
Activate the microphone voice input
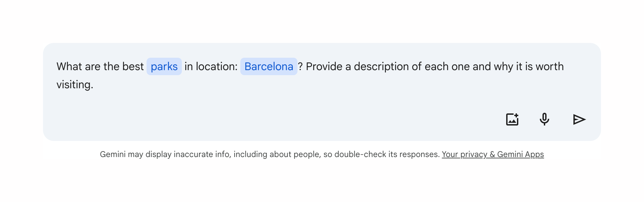[x=545, y=119]
